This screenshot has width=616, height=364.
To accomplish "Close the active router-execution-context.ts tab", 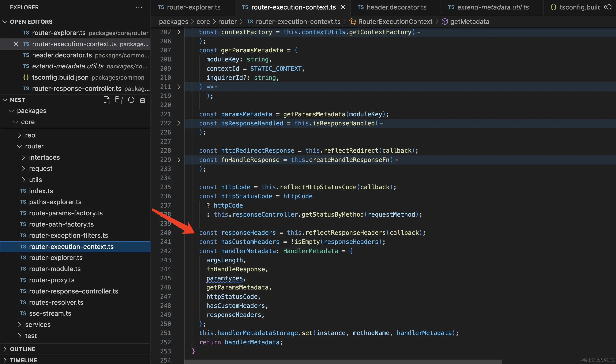I will [x=343, y=7].
